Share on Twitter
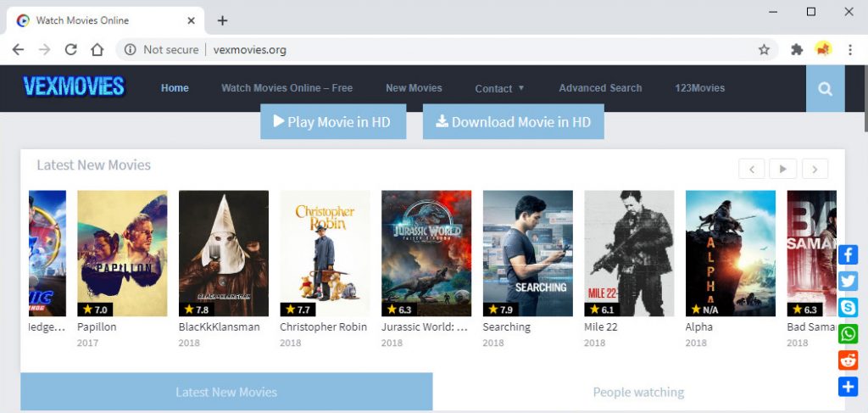 [848, 282]
